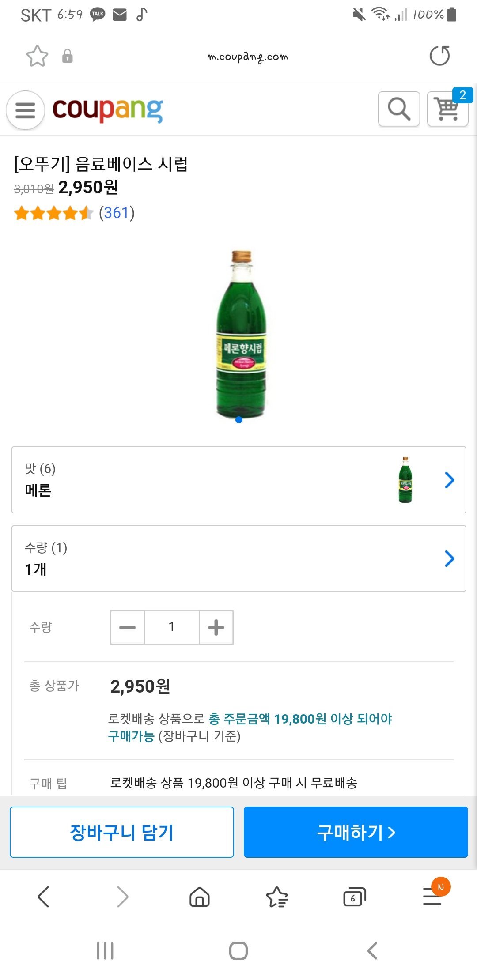477x980 pixels.
Task: Tap the 장바구니 담기 button
Action: (x=122, y=832)
